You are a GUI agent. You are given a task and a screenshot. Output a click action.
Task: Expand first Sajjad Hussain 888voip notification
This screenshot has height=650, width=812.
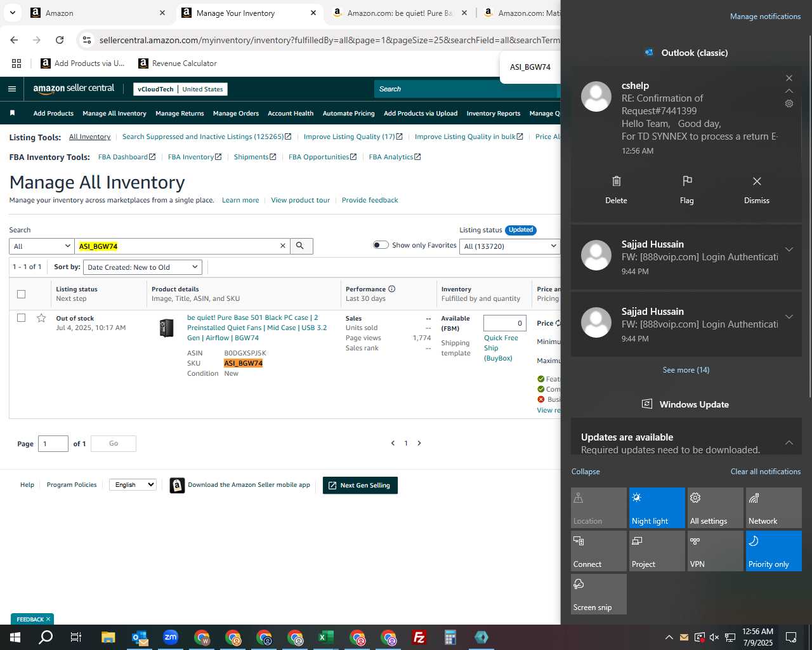789,249
